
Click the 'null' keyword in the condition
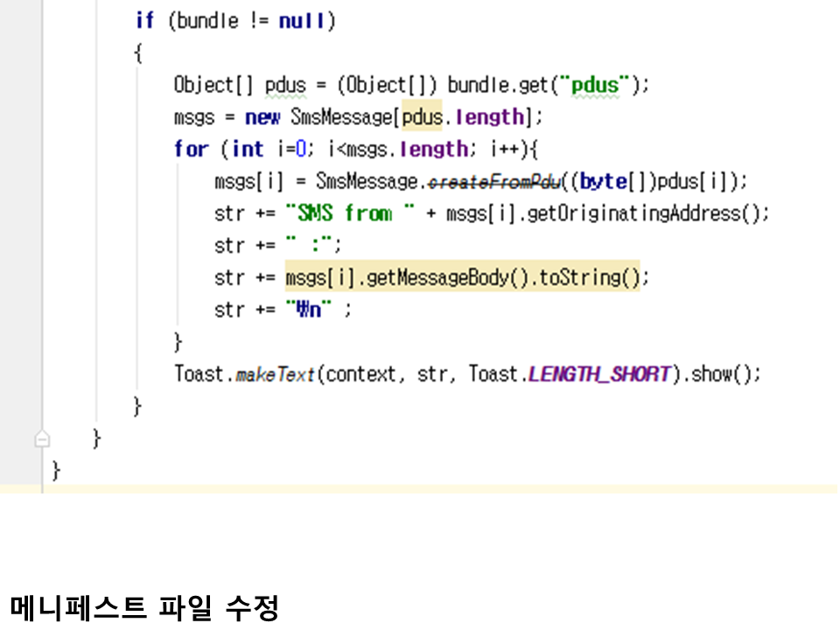coord(302,21)
